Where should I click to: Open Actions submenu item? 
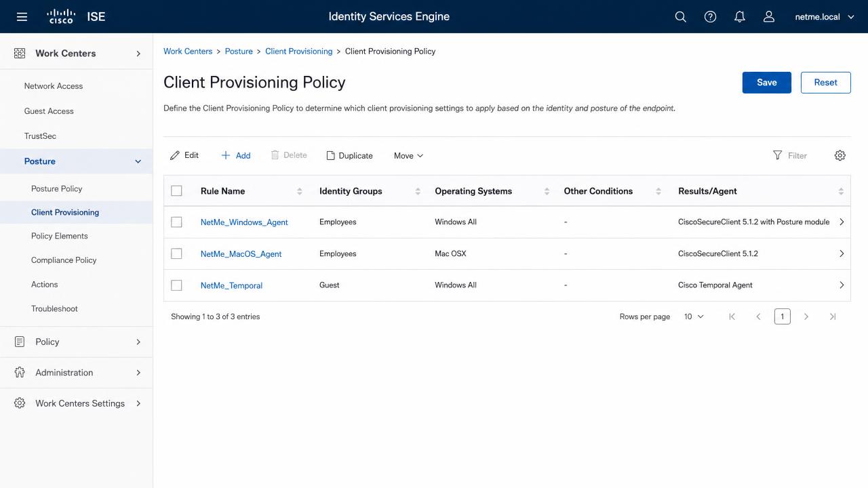[x=44, y=285]
